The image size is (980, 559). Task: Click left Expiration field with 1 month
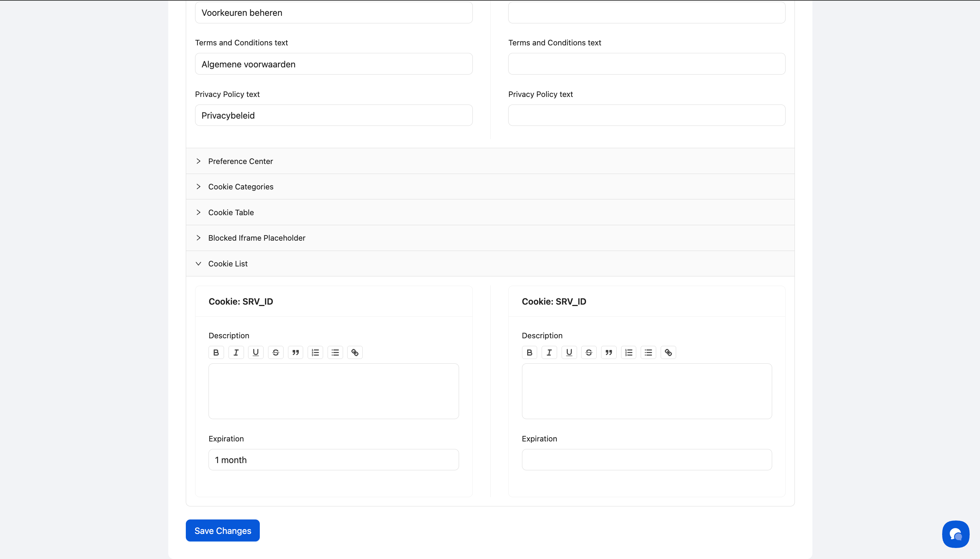(333, 460)
